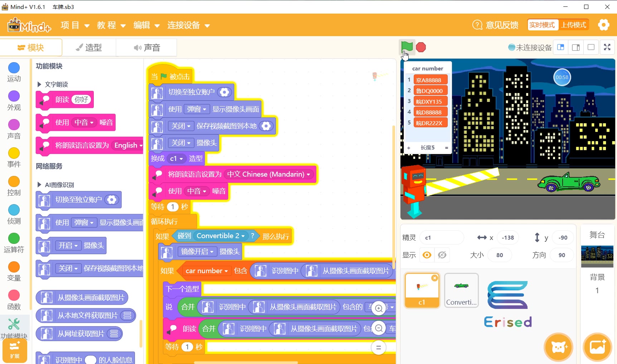
Task: Click the add backdrop image button
Action: (x=597, y=347)
